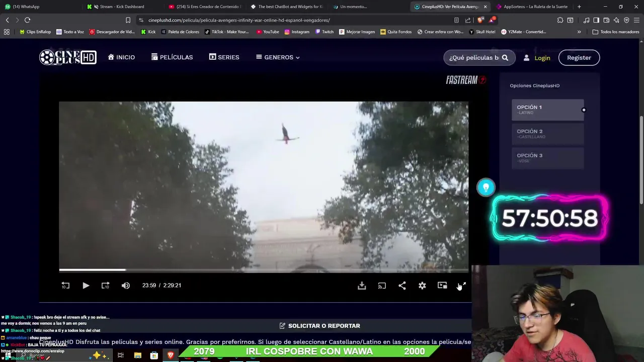Click Brave browser taskbar icon
Screen dimensions: 644x362
point(171,355)
